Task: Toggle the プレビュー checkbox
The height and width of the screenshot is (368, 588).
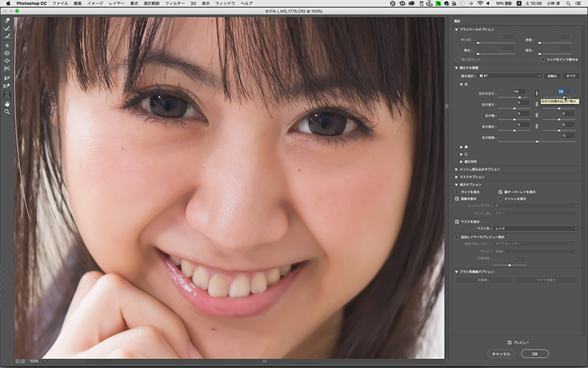Action: click(x=509, y=342)
